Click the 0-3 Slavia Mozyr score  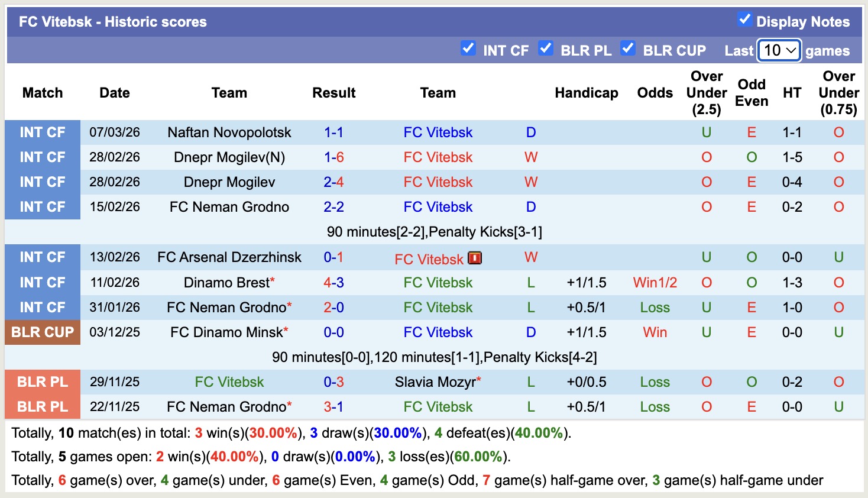pyautogui.click(x=333, y=382)
